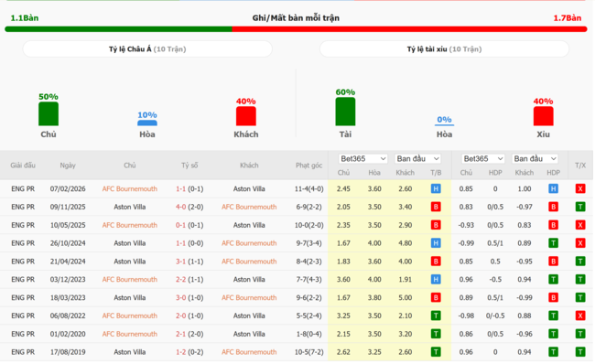Open the 3-1 (1-1) score link
595x364 pixels.
(x=189, y=262)
